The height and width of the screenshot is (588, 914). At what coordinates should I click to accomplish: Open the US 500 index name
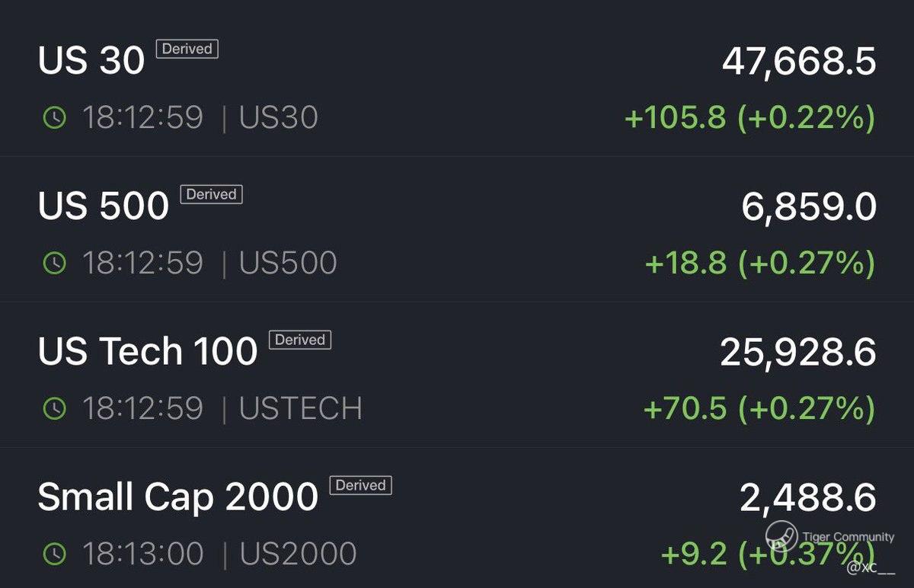click(104, 206)
